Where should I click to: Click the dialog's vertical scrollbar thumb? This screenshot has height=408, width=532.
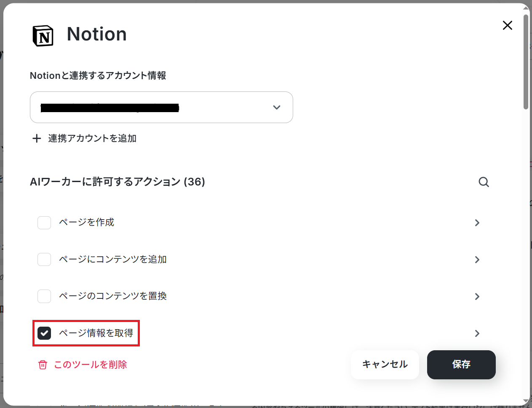click(526, 62)
